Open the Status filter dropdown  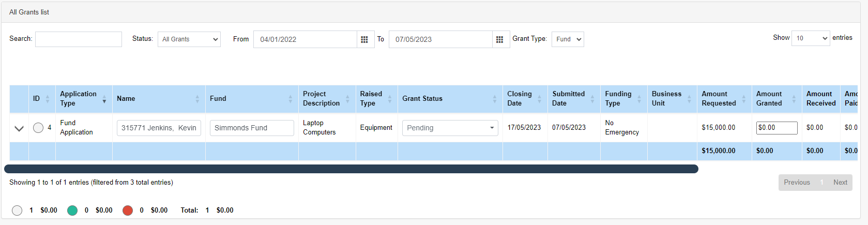189,39
